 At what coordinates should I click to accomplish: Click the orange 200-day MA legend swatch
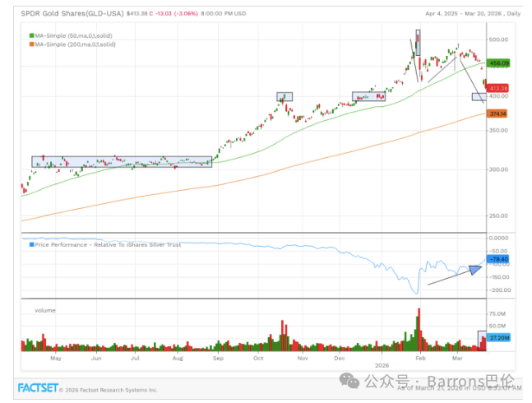(32, 44)
